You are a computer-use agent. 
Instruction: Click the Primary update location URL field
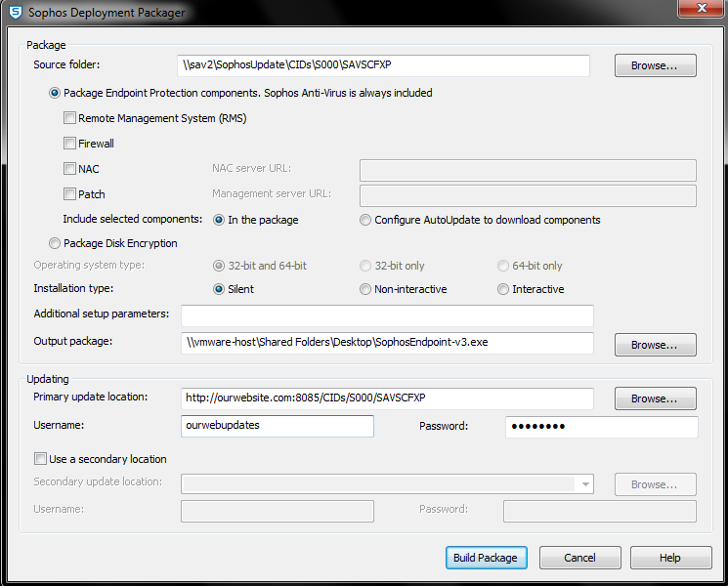point(387,398)
